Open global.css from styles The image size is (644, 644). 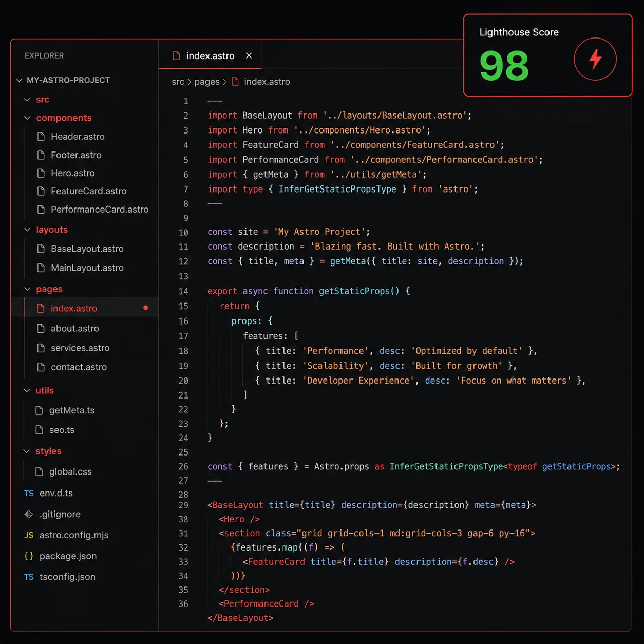(x=70, y=471)
